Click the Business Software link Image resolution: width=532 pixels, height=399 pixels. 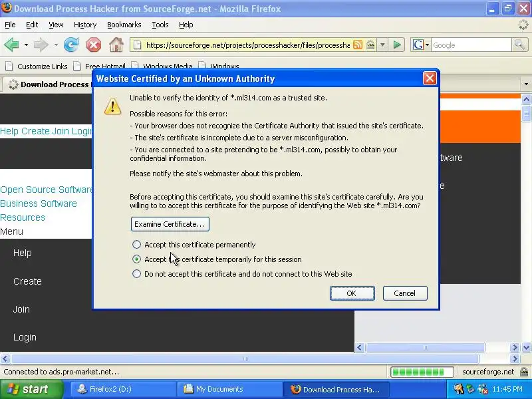(x=39, y=203)
